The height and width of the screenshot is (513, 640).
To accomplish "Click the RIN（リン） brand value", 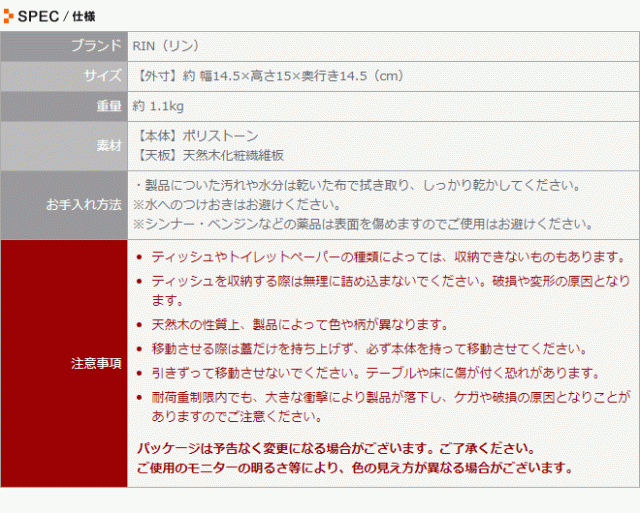I will point(168,46).
